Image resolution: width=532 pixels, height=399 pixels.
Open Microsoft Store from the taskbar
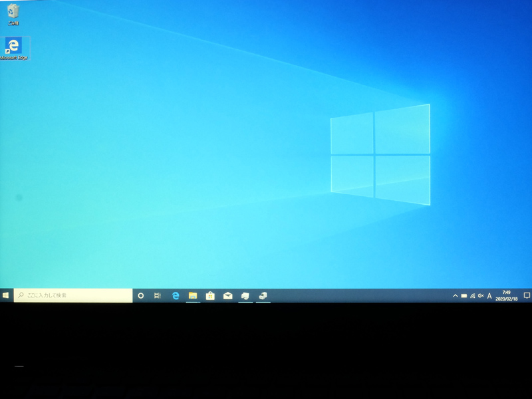(x=210, y=296)
